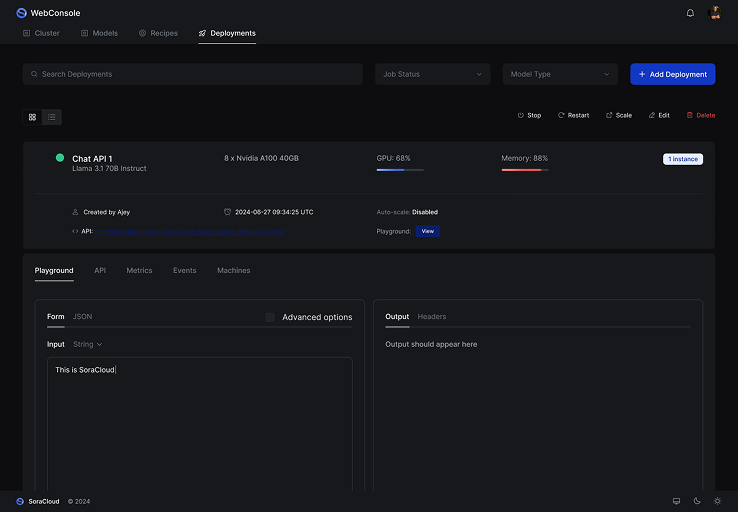The width and height of the screenshot is (738, 512).
Task: Go to the Models tab
Action: pos(99,33)
